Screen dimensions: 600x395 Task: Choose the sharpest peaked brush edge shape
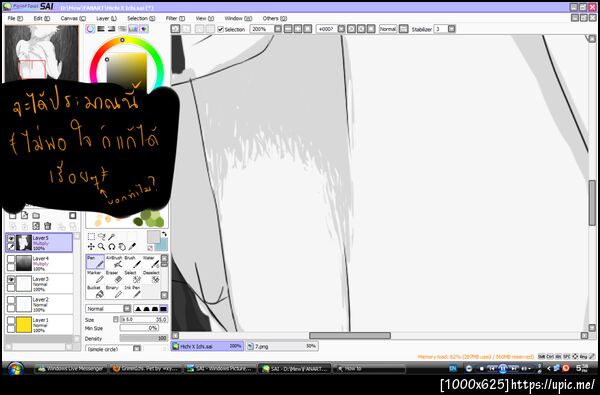(138, 308)
